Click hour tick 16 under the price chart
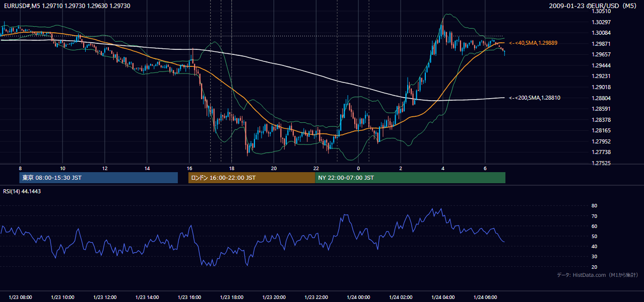 tap(189, 168)
